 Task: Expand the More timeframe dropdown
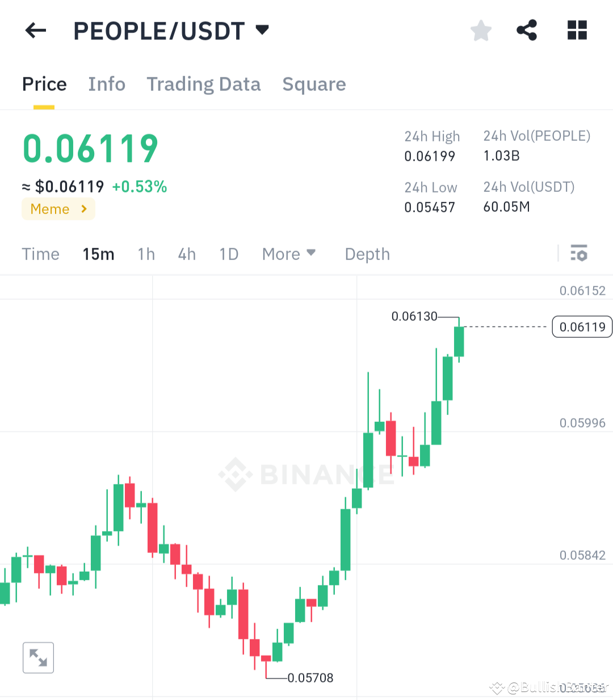point(289,254)
